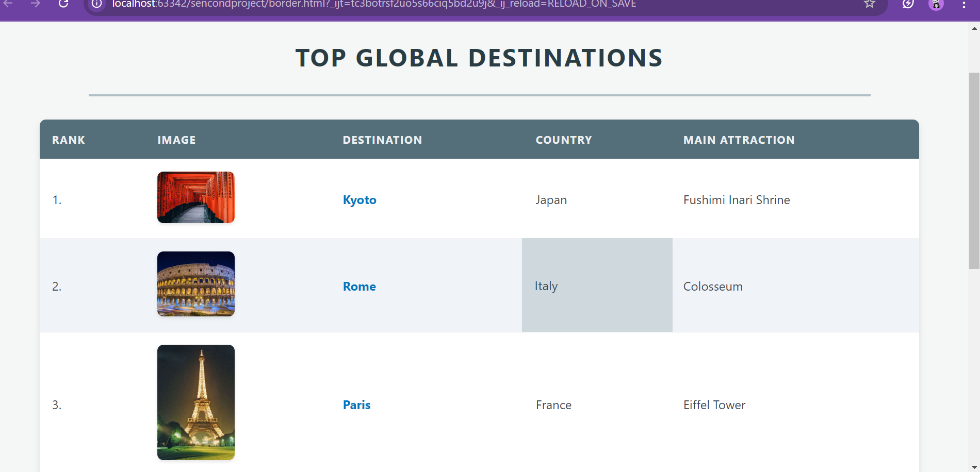The height and width of the screenshot is (472, 980).
Task: Click the RANK column header
Action: (x=69, y=140)
